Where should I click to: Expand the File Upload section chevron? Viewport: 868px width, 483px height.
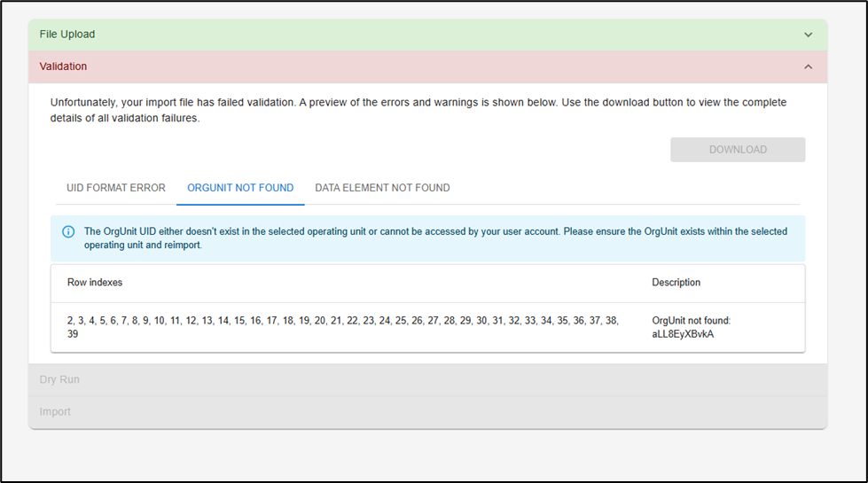pos(808,35)
